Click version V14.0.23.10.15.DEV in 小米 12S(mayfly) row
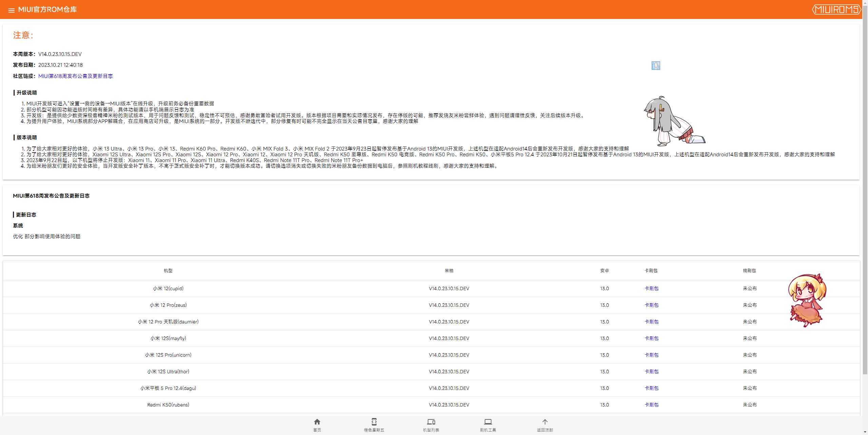This screenshot has height=435, width=868. tap(449, 338)
